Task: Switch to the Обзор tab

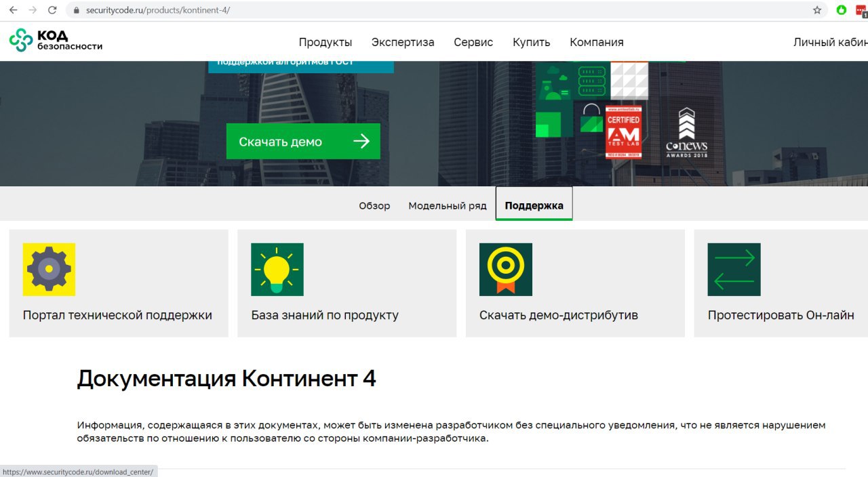Action: tap(374, 205)
